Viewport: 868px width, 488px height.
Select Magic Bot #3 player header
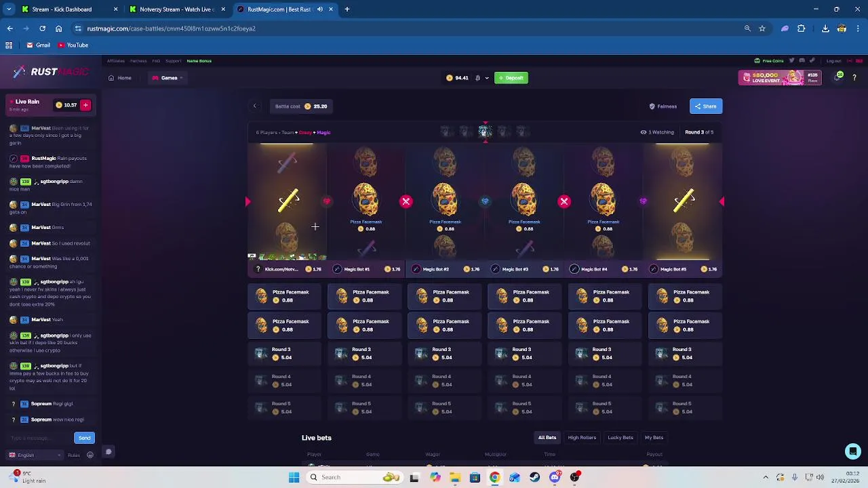(524, 269)
